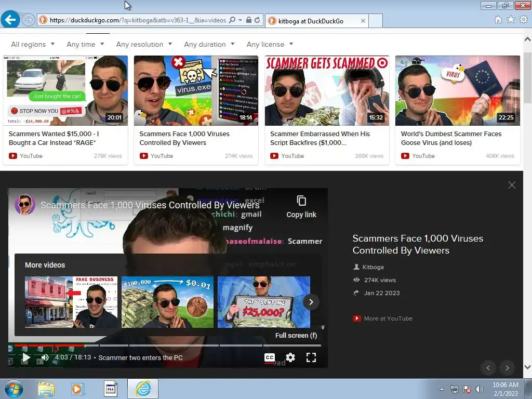
Task: Show hidden tray icons arrow
Action: (x=442, y=389)
